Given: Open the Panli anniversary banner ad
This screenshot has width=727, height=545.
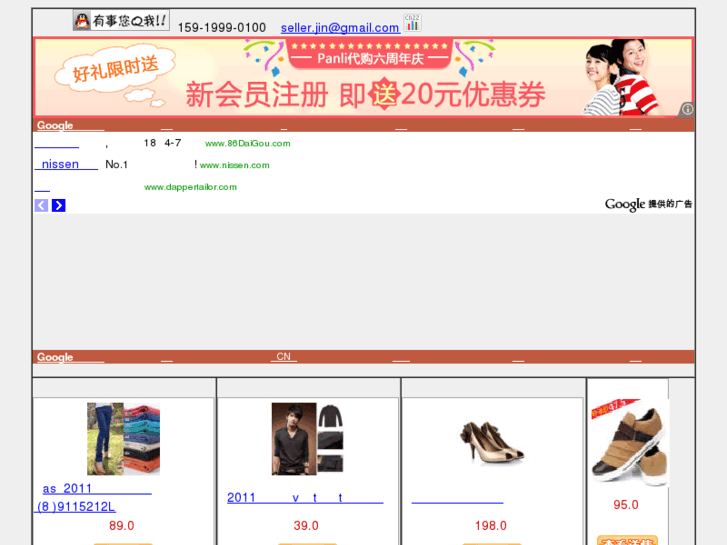Looking at the screenshot, I should 364,77.
